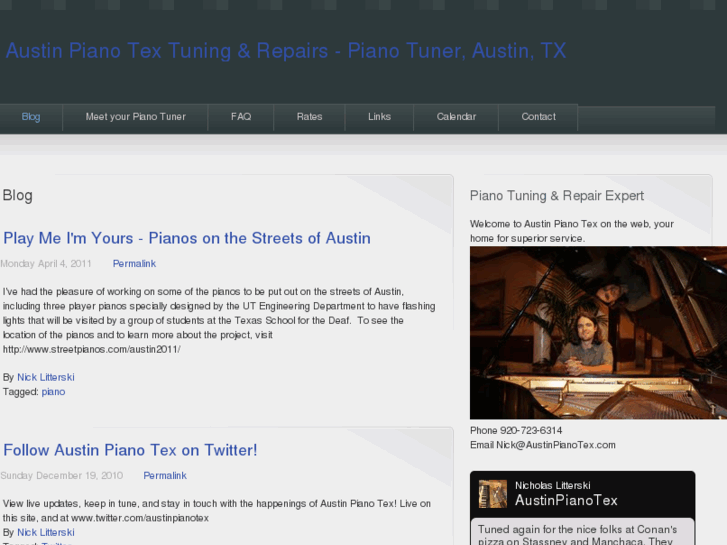Open the Play Me I'm Yours post title
The image size is (727, 545).
pos(187,238)
